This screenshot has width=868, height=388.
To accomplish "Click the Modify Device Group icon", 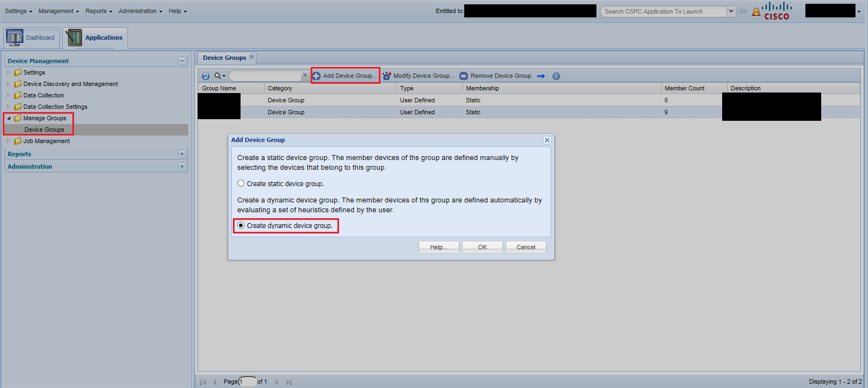I will (x=387, y=76).
